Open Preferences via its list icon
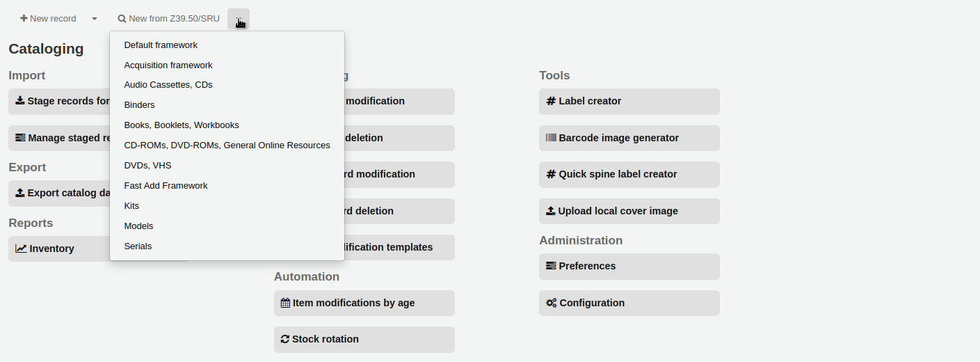Screen dimensions: 980x362 (x=551, y=266)
